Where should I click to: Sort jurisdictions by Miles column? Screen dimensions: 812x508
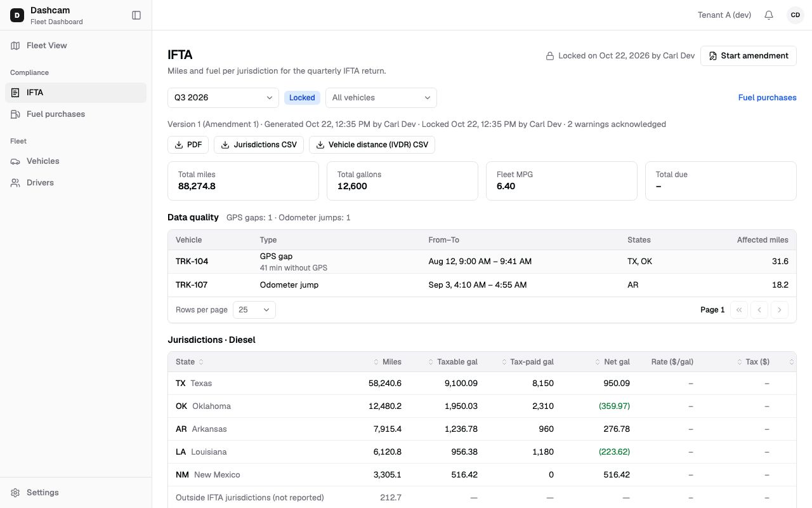point(388,362)
